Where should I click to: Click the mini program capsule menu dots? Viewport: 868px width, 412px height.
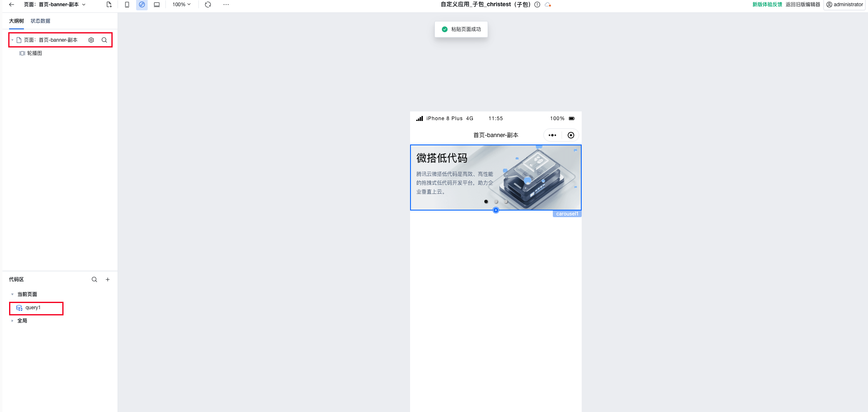552,135
